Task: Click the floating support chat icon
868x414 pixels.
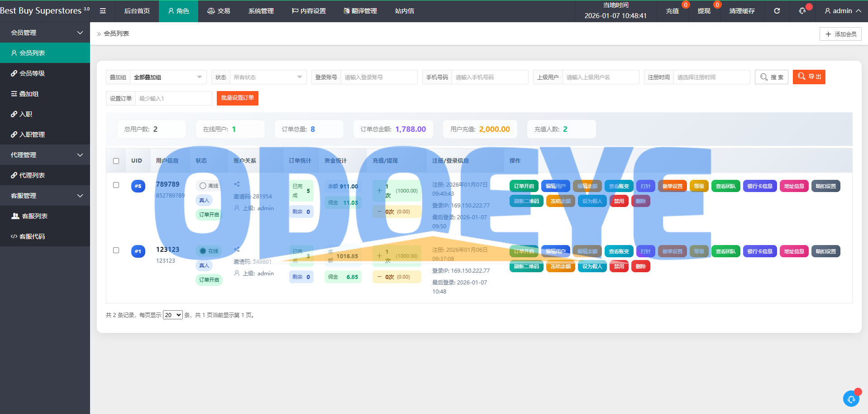Action: (x=851, y=399)
